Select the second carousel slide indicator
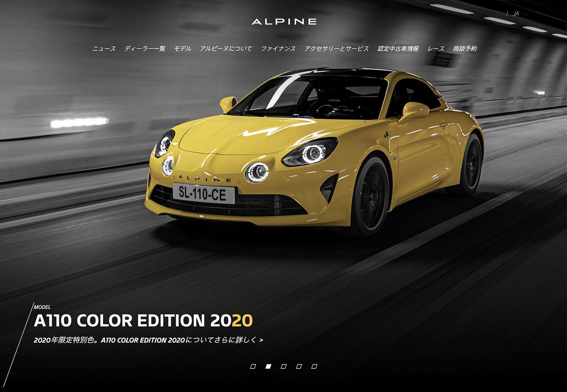The width and height of the screenshot is (567, 392). tap(268, 367)
